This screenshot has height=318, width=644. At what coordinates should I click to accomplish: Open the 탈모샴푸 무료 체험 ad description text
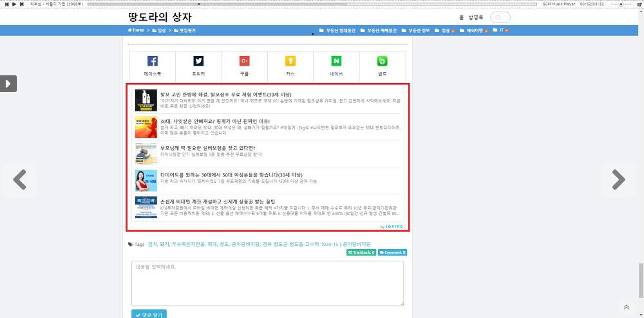pos(280,103)
